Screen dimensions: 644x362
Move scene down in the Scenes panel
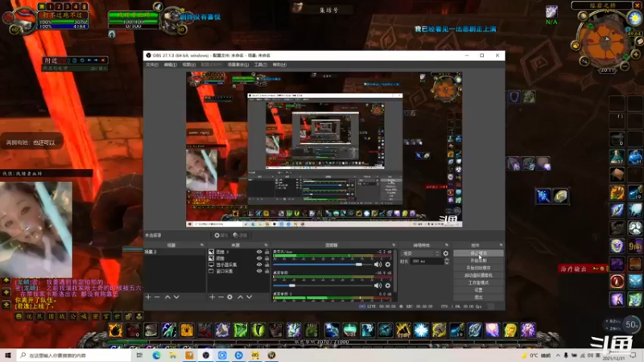176,297
